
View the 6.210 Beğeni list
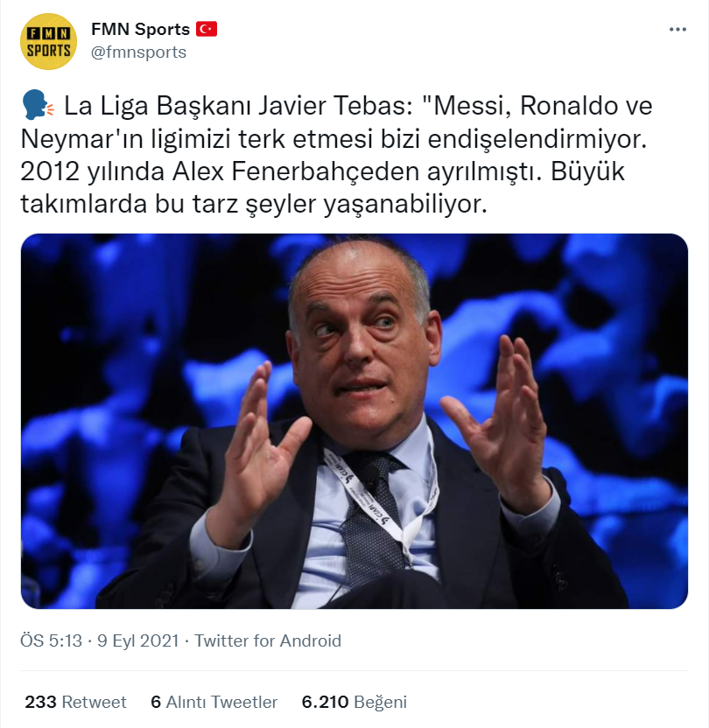coord(354,702)
